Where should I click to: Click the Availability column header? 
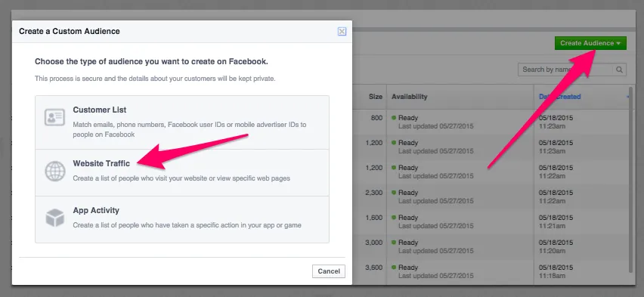tap(409, 97)
